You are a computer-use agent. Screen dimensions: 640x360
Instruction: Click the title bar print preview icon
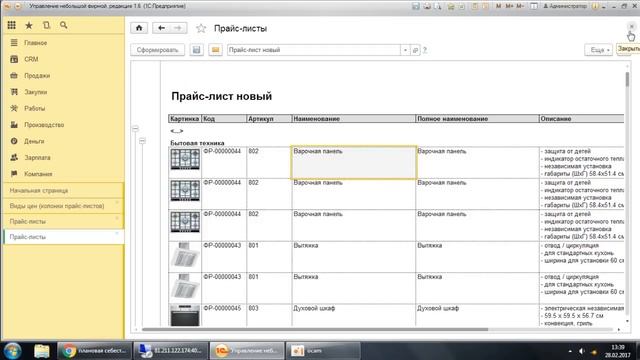tap(438, 6)
